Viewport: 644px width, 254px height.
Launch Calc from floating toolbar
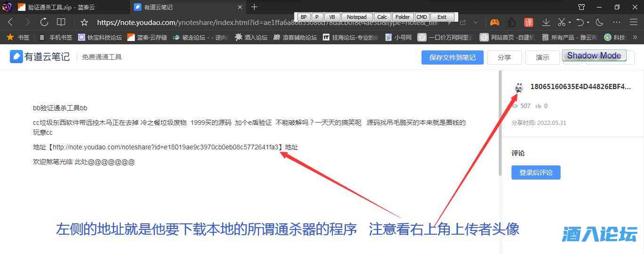tap(382, 17)
